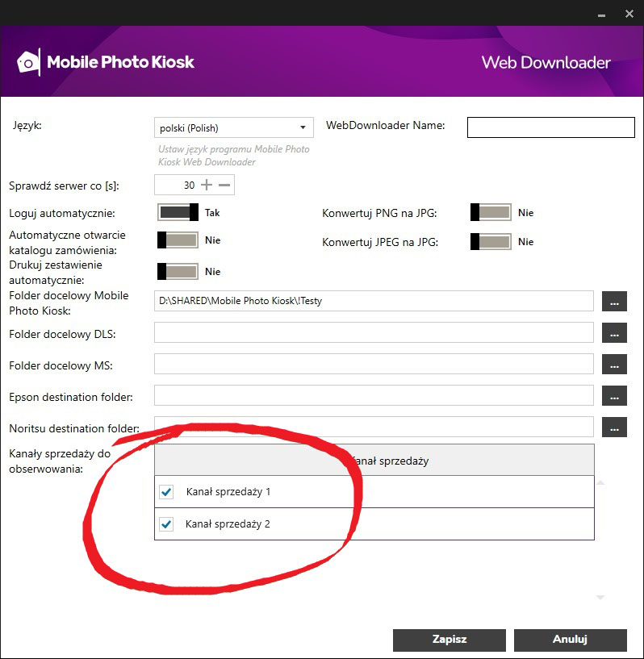Screen dimensions: 644x659
Task: Open the Język language dropdown
Action: point(233,127)
